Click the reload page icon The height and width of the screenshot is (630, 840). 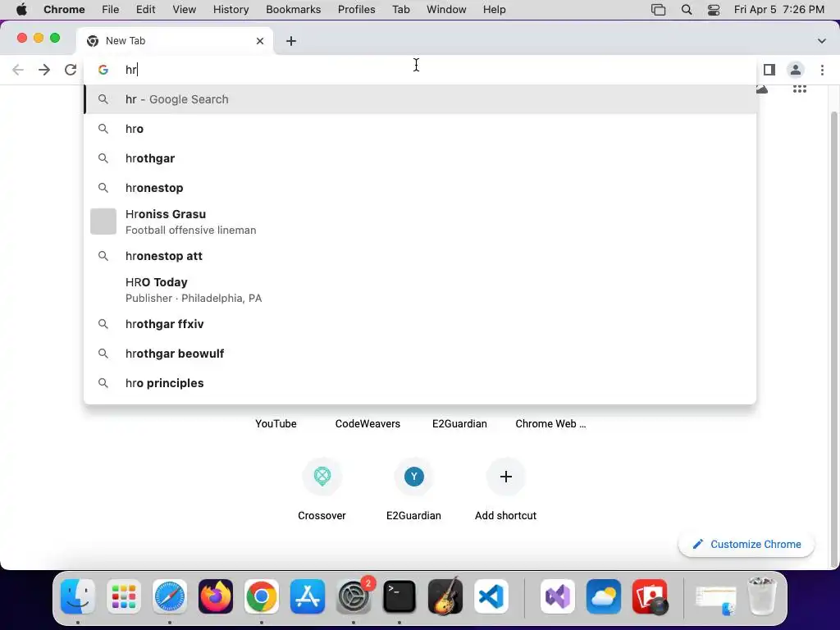[71, 70]
